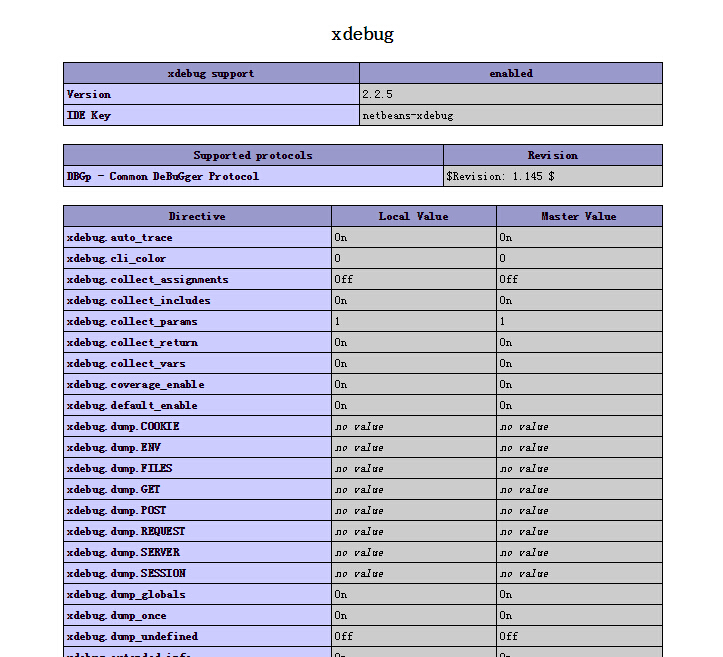Screen dimensions: 723x657
Task: Click the Directive column header
Action: [197, 216]
